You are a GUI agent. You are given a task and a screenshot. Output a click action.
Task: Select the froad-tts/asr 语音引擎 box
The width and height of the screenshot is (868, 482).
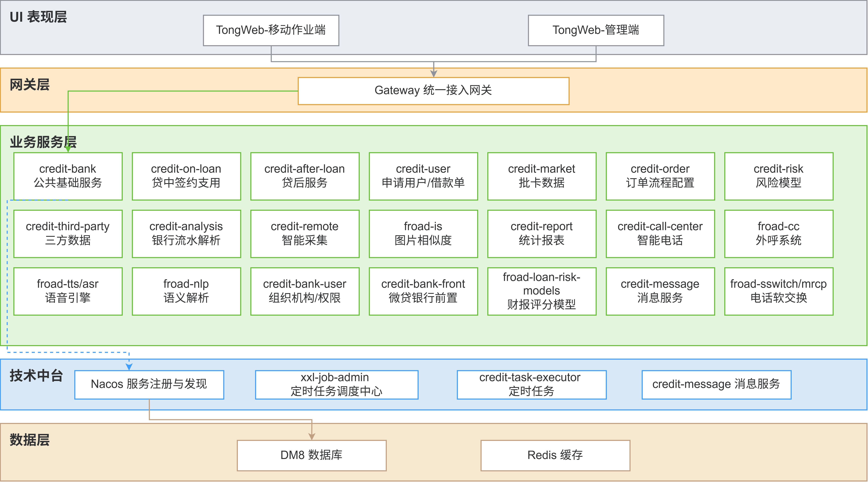click(68, 291)
